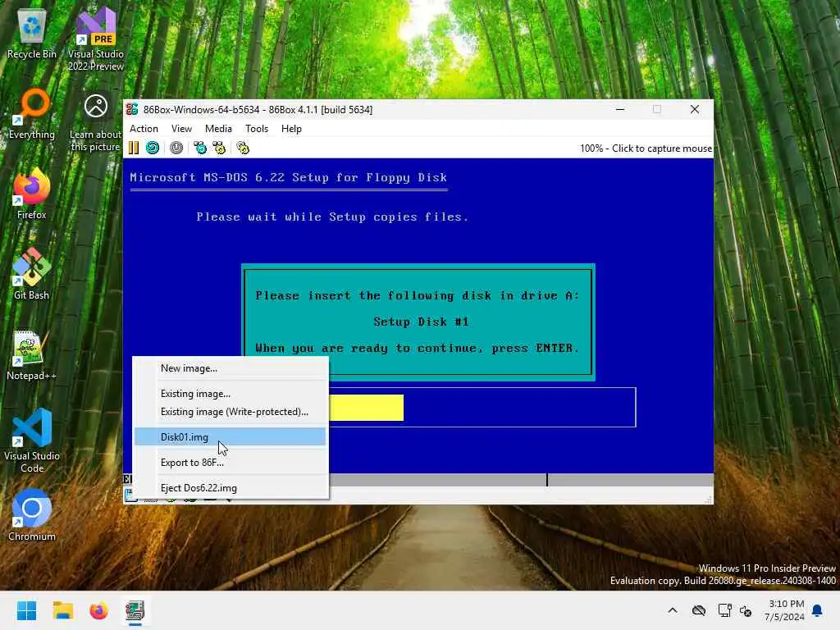Image resolution: width=840 pixels, height=630 pixels.
Task: Click the Everything search desktop icon
Action: point(32,115)
